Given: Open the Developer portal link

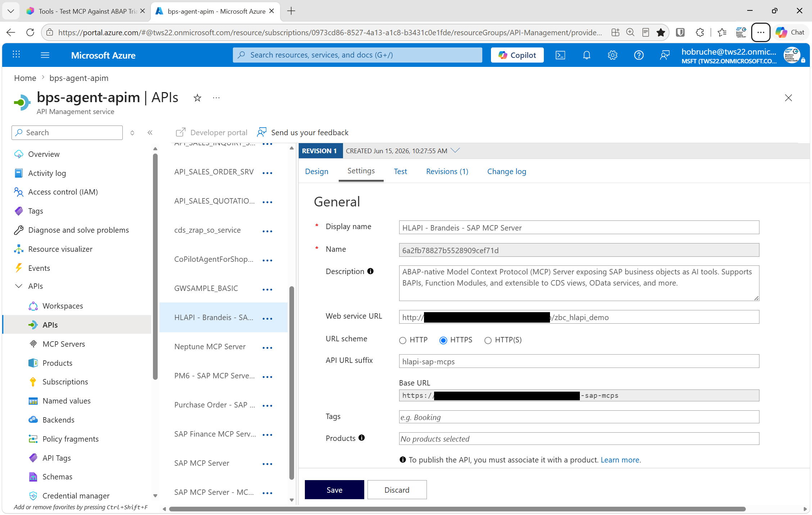Looking at the screenshot, I should 211,132.
